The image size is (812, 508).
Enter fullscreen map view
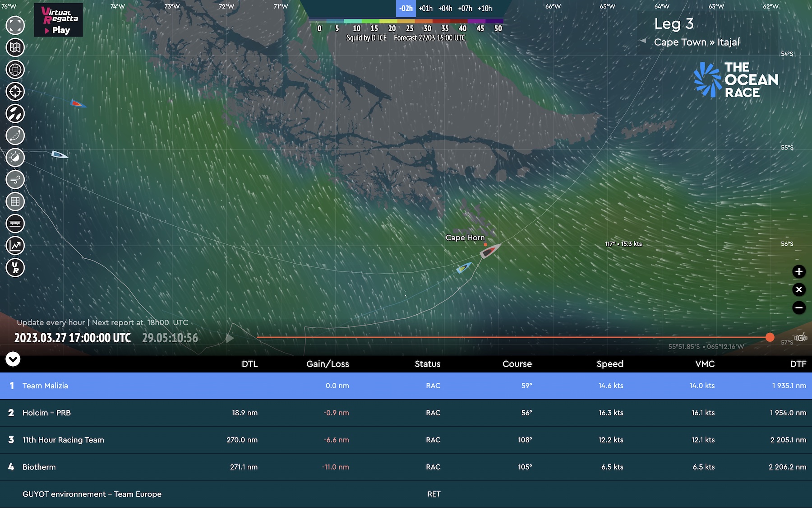pos(15,25)
